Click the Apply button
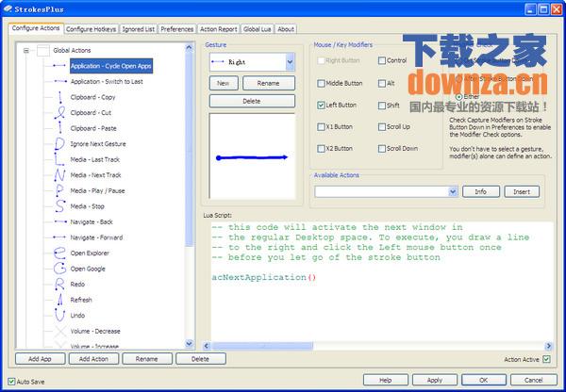566x392 pixels. (435, 380)
